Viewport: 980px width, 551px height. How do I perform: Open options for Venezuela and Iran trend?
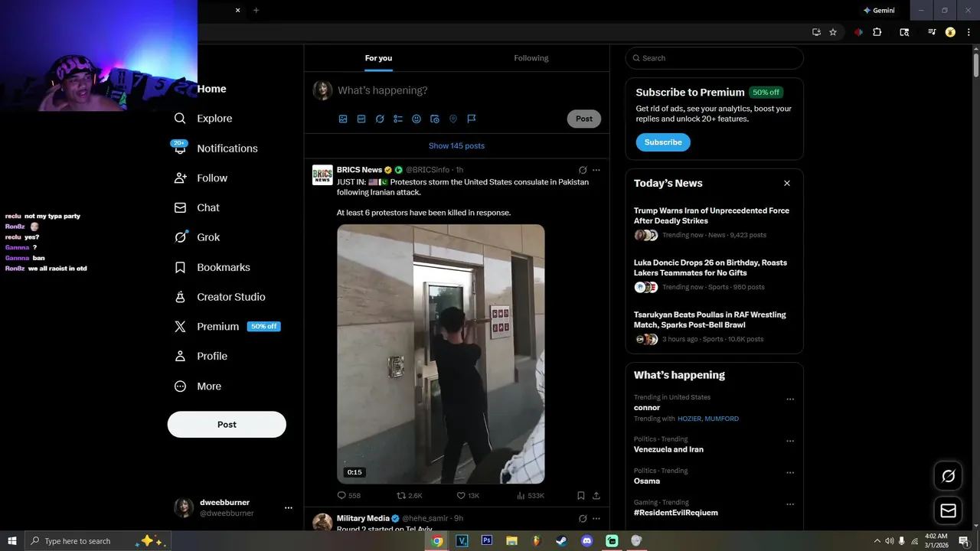tap(790, 442)
